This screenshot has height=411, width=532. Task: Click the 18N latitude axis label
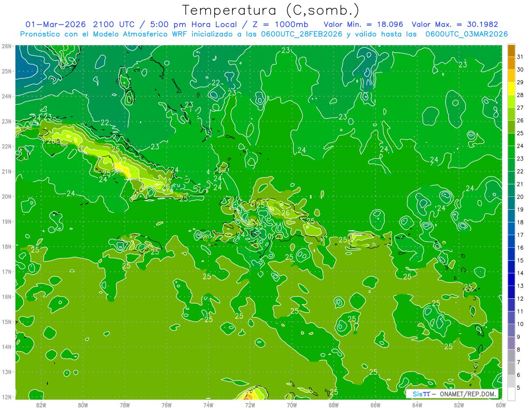point(7,247)
